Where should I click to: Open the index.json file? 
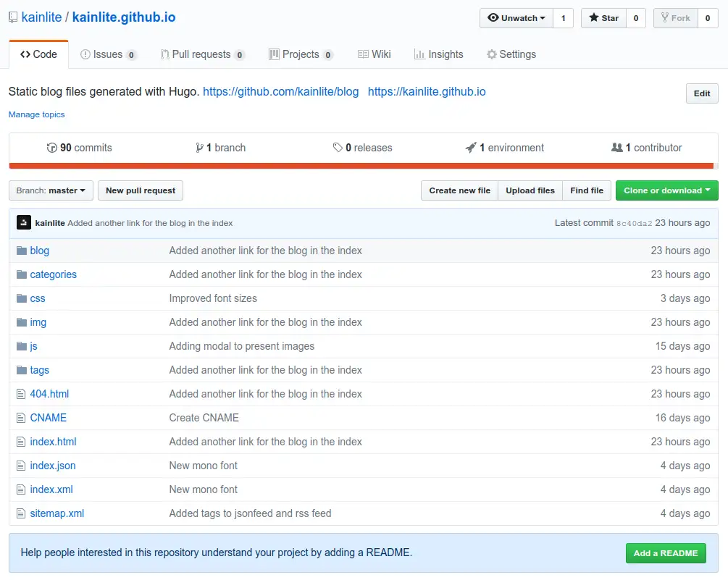(53, 466)
